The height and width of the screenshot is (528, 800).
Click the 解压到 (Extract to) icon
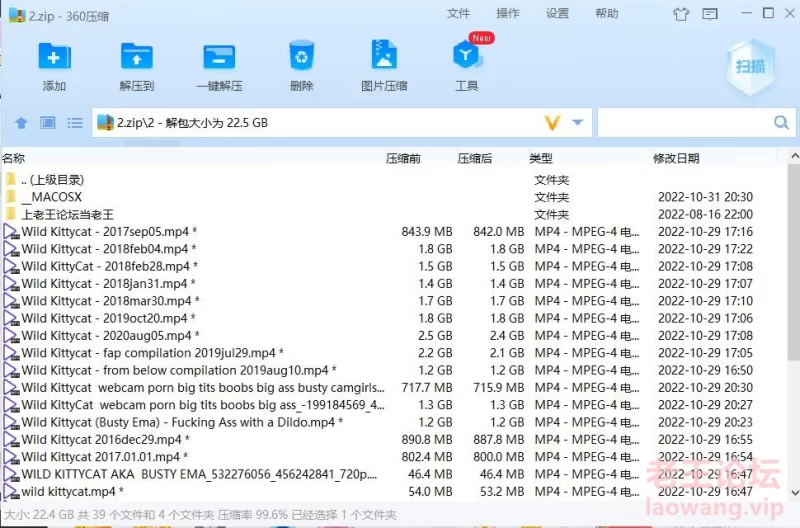(x=136, y=56)
